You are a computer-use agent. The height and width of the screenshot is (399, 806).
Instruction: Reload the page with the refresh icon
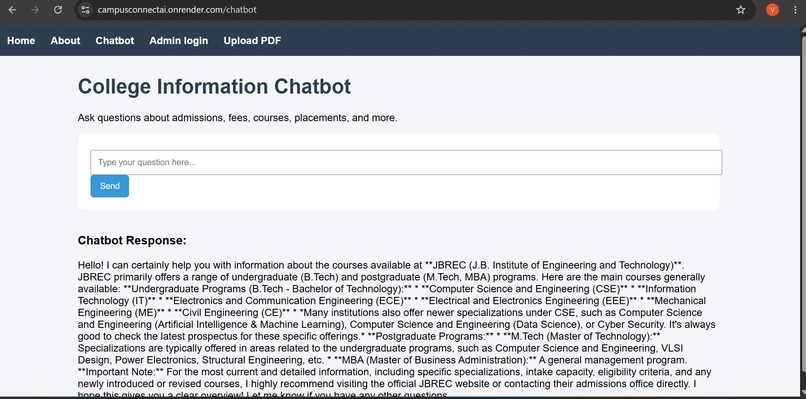point(58,10)
